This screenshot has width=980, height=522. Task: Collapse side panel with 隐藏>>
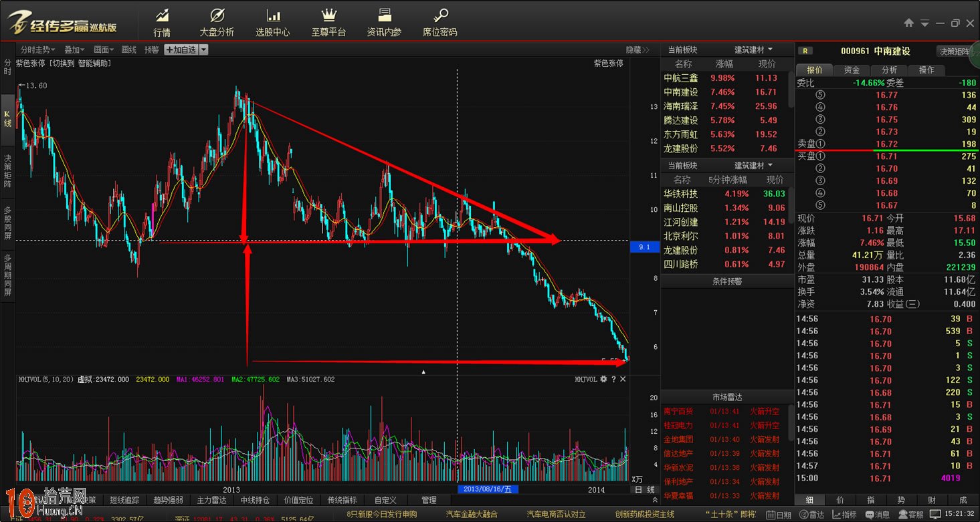(638, 49)
